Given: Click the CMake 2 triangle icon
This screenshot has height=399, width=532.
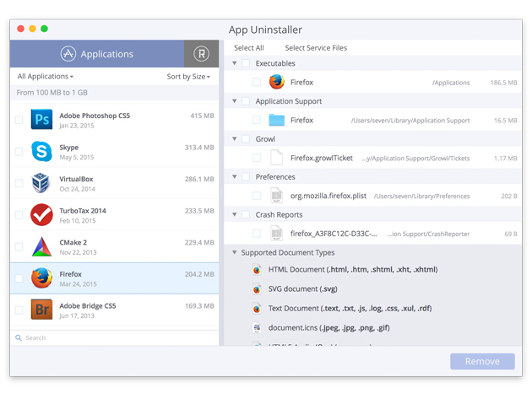Looking at the screenshot, I should (41, 246).
